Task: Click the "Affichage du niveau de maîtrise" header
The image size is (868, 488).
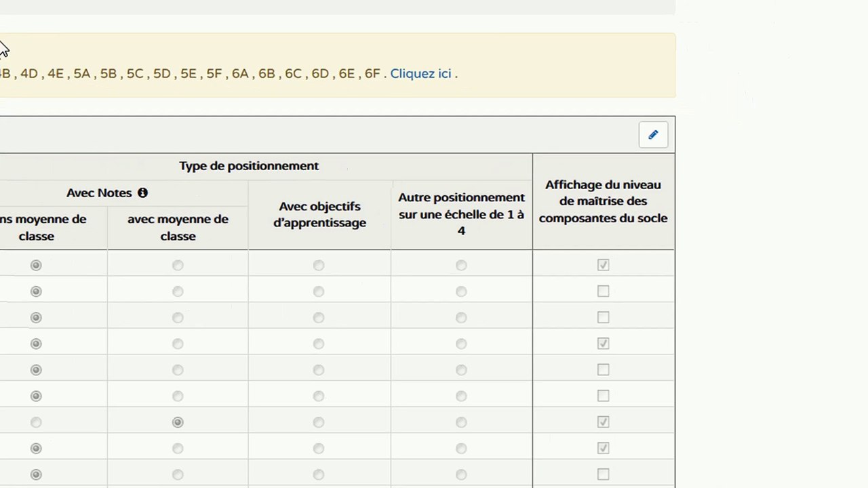Action: (x=603, y=201)
